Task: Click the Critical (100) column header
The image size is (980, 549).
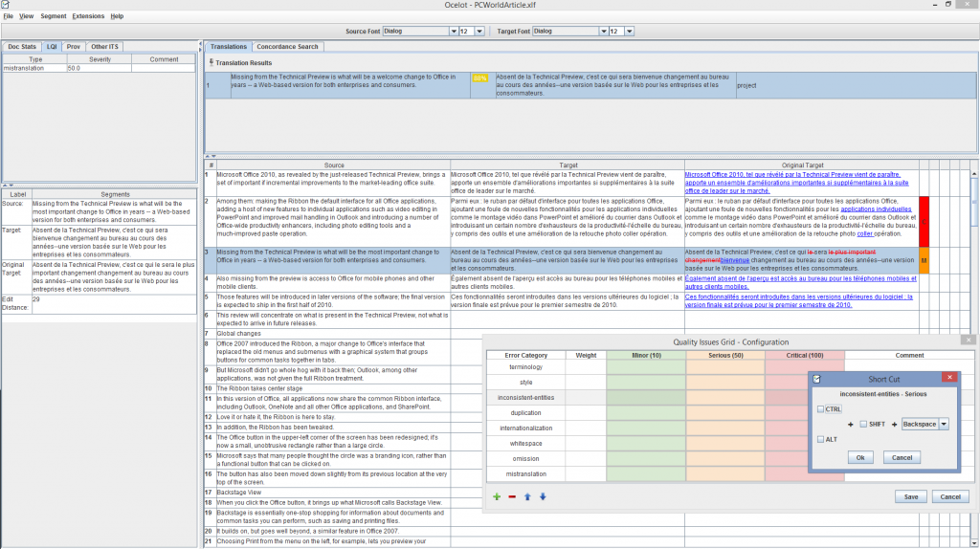Action: click(x=805, y=356)
